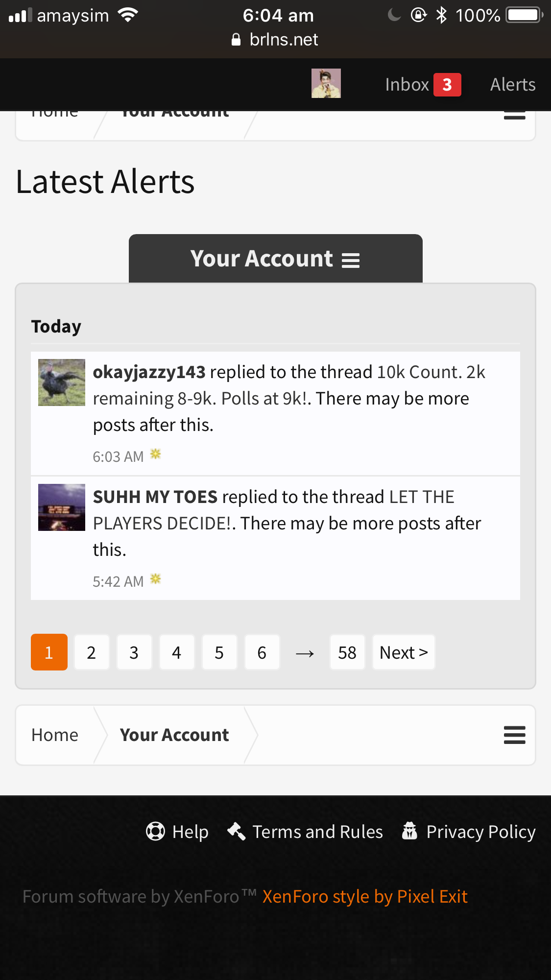Click the Privacy Policy spy icon
Screen dimensions: 551x980
pyautogui.click(x=409, y=831)
